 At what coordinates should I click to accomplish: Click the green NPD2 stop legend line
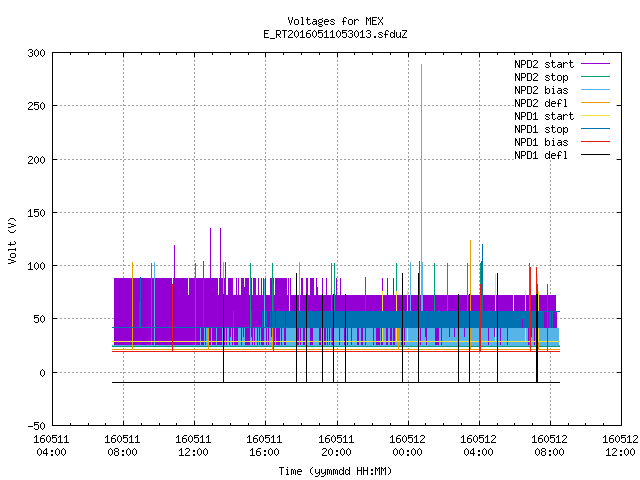point(596,76)
